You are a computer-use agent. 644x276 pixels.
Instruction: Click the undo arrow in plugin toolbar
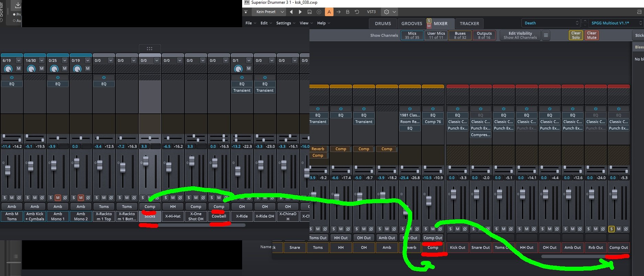click(357, 12)
